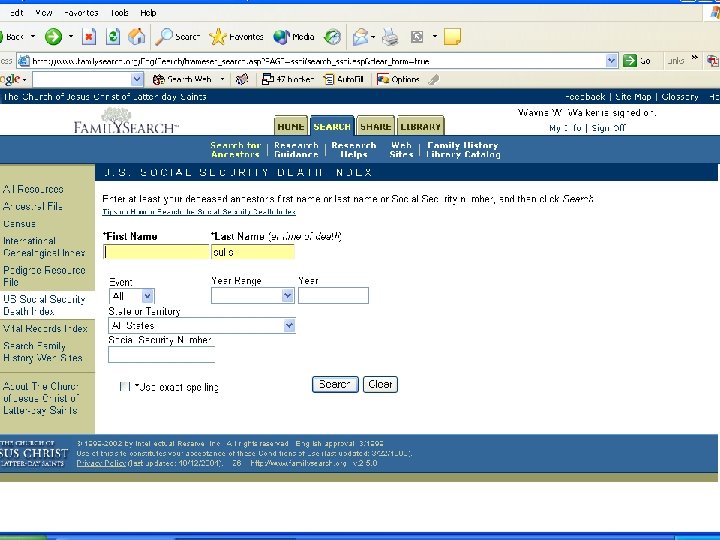Image resolution: width=720 pixels, height=540 pixels.
Task: Click the highlighter pen icon in Google toolbar
Action: click(x=433, y=79)
